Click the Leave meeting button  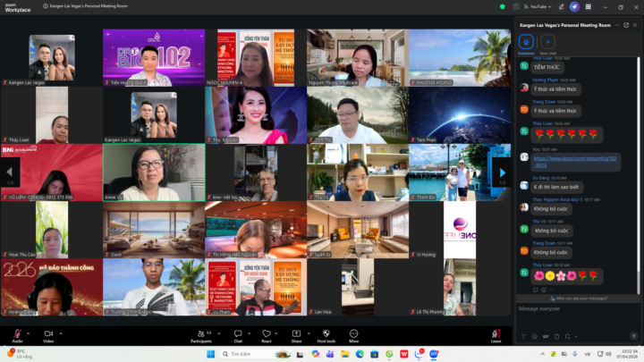(496, 336)
